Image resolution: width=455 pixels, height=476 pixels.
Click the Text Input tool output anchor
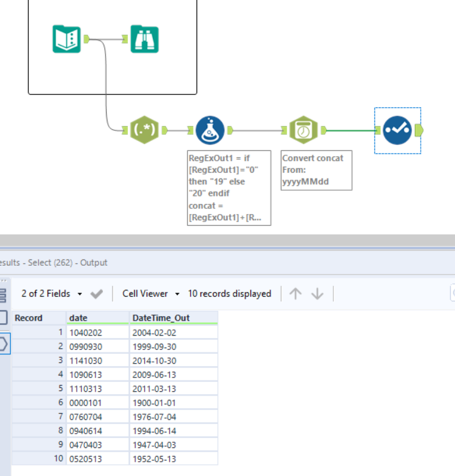click(x=87, y=39)
